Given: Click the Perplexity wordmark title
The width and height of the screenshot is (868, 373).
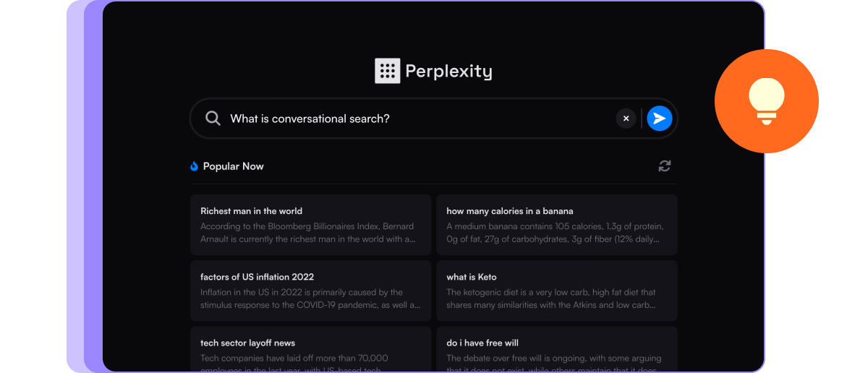Looking at the screenshot, I should (x=448, y=71).
